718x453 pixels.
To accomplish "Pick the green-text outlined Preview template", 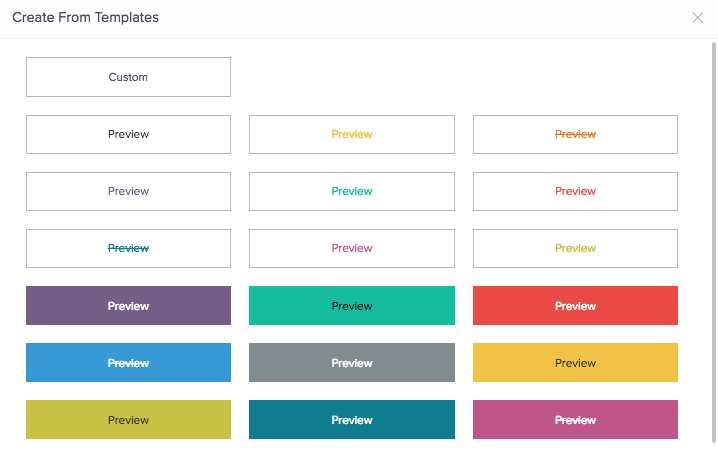I will pyautogui.click(x=352, y=191).
